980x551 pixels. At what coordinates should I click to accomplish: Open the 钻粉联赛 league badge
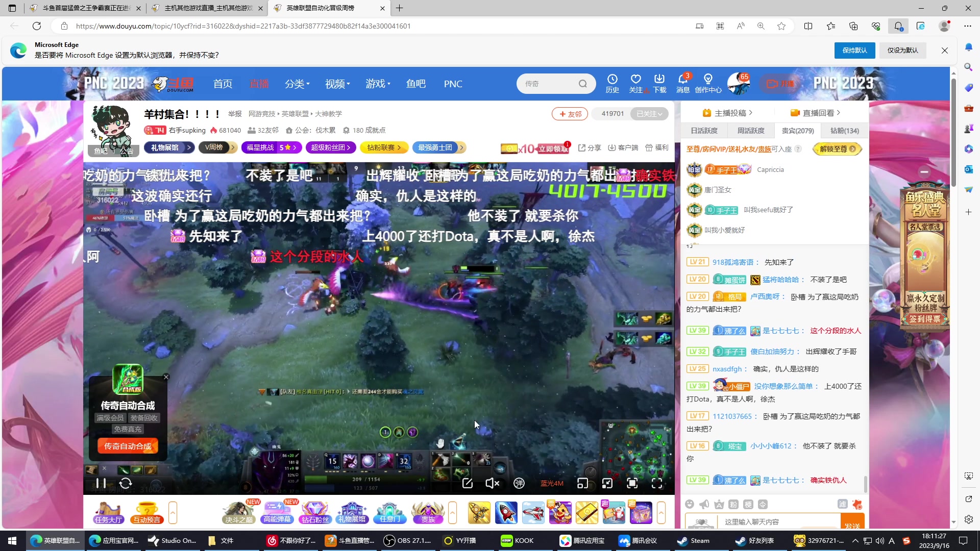[x=384, y=147]
